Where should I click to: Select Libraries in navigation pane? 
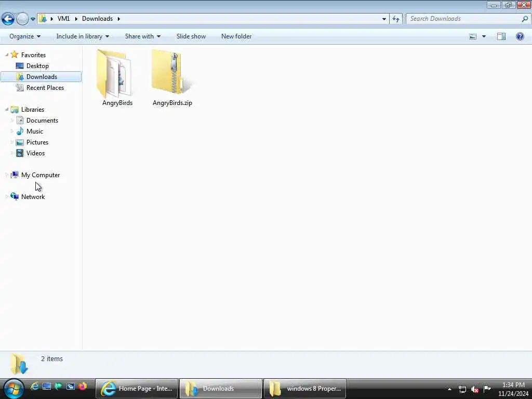[33, 109]
